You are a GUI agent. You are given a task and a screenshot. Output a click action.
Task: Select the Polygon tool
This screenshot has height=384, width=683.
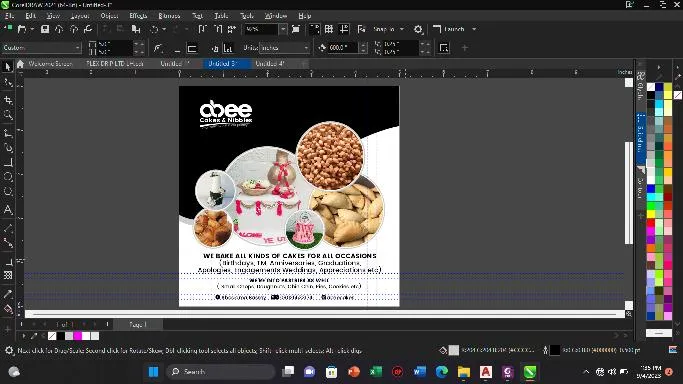(7, 192)
